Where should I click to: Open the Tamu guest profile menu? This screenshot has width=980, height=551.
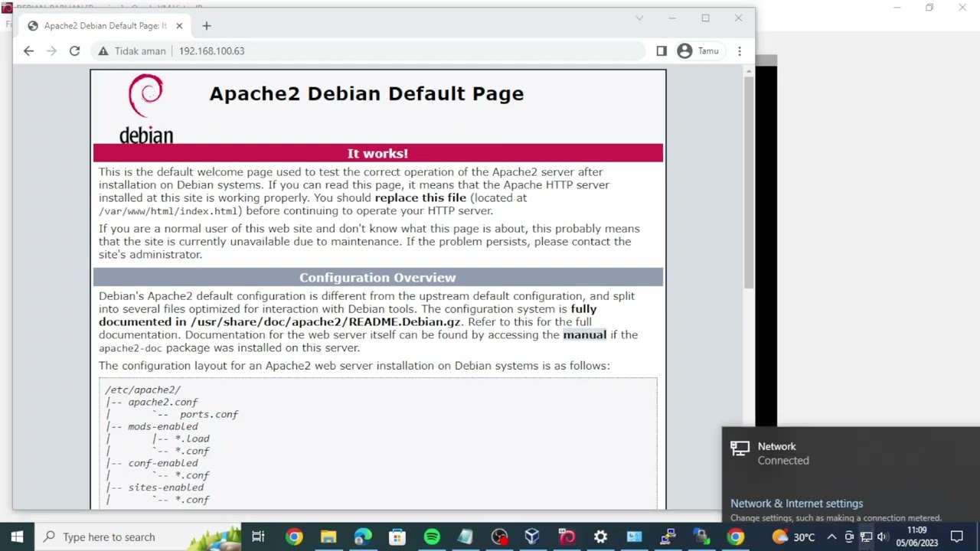[x=698, y=51]
